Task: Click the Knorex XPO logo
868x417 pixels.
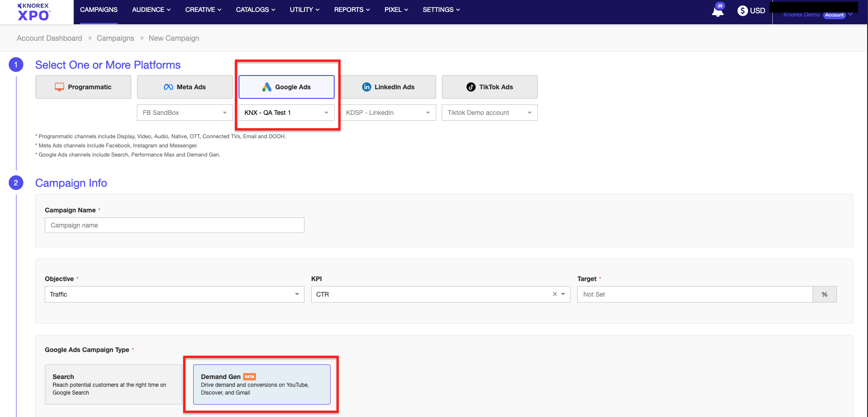Action: coord(33,12)
